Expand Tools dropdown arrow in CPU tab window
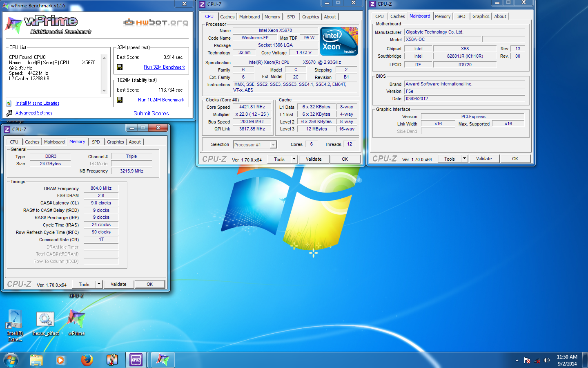 (294, 159)
